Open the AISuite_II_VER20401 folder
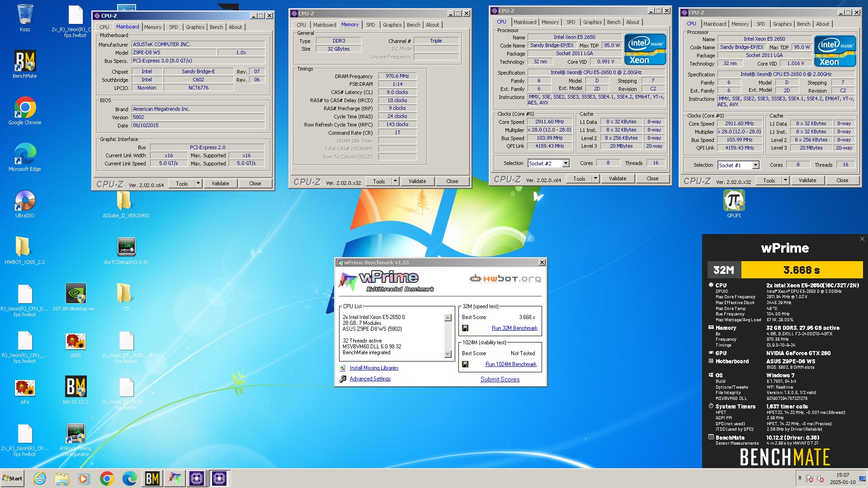Viewport: 868px width, 488px height. click(x=126, y=204)
